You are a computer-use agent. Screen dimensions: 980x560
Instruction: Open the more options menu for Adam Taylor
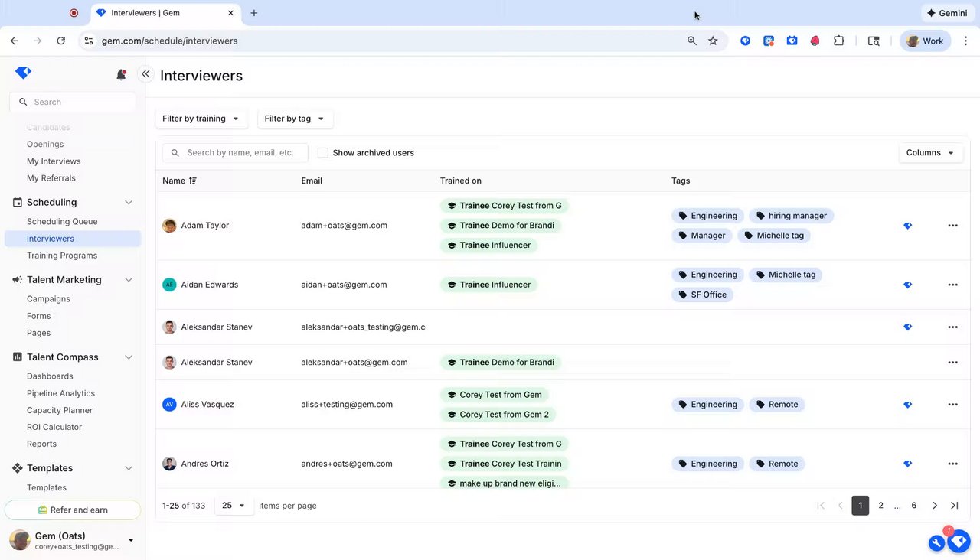(953, 226)
